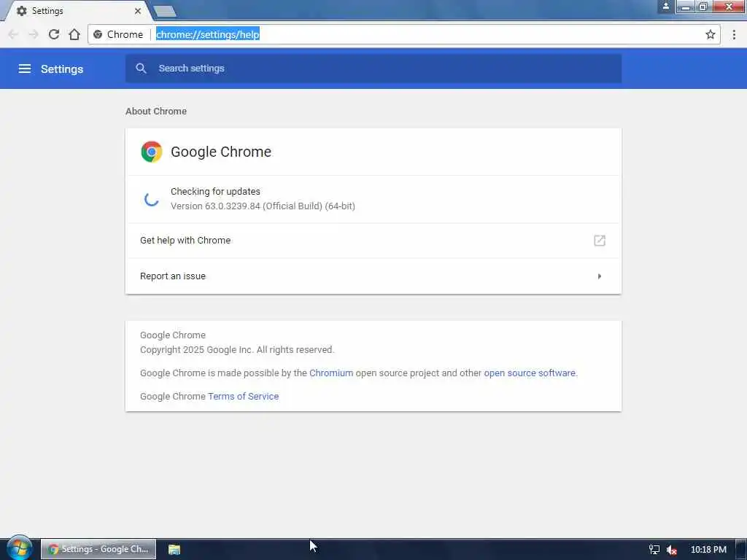Open the Terms of Service link
Viewport: 747px width, 560px height.
pyautogui.click(x=243, y=396)
